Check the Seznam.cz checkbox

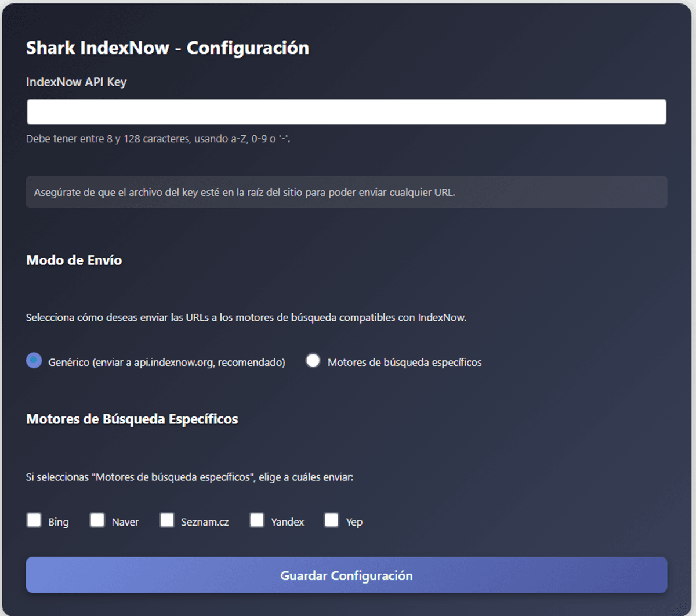click(167, 520)
